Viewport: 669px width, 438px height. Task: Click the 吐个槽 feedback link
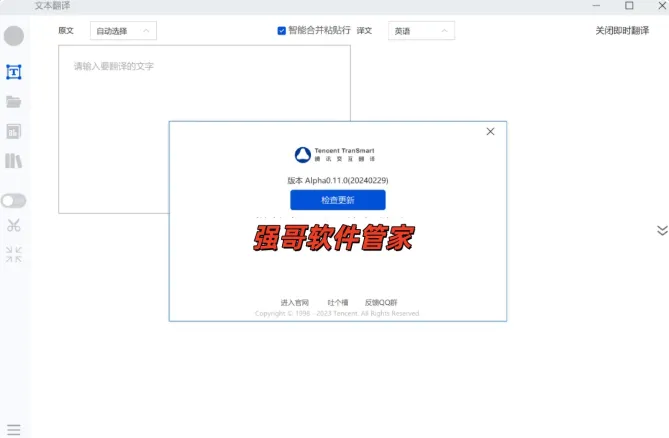coord(337,302)
